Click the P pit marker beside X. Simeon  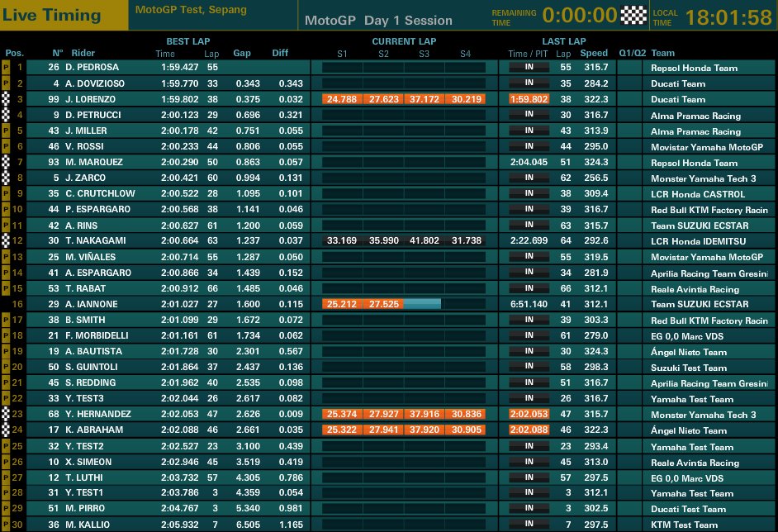click(6, 462)
